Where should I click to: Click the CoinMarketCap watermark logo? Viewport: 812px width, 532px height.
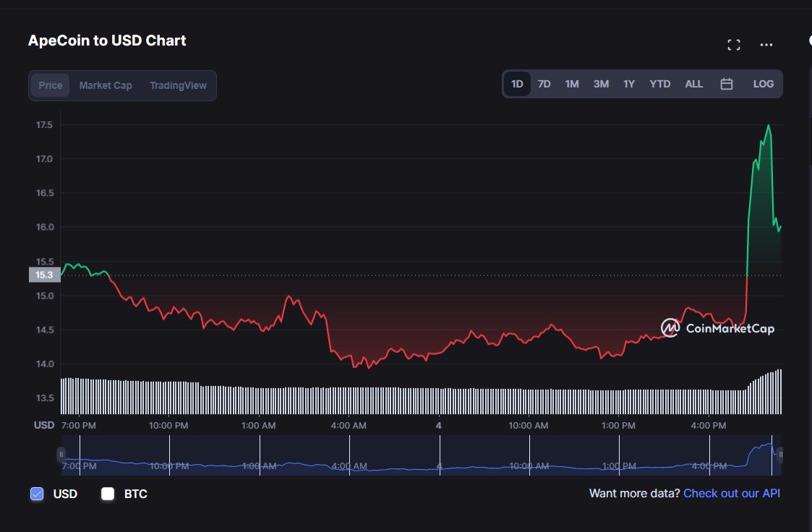(717, 328)
